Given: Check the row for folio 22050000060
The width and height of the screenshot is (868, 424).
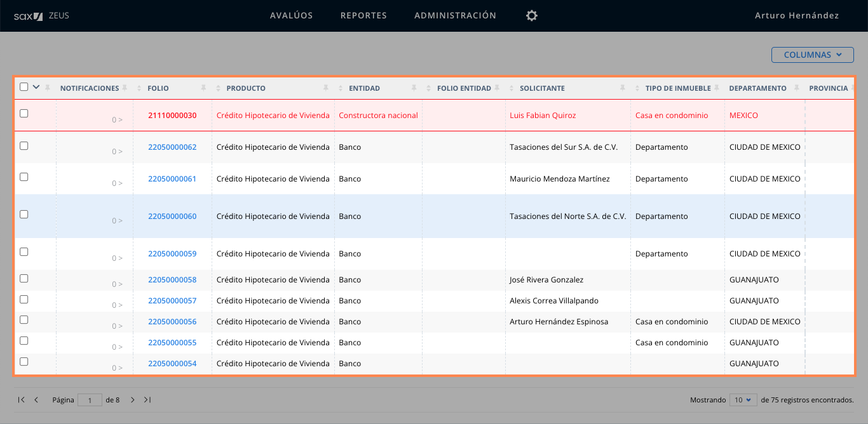Looking at the screenshot, I should tap(24, 215).
